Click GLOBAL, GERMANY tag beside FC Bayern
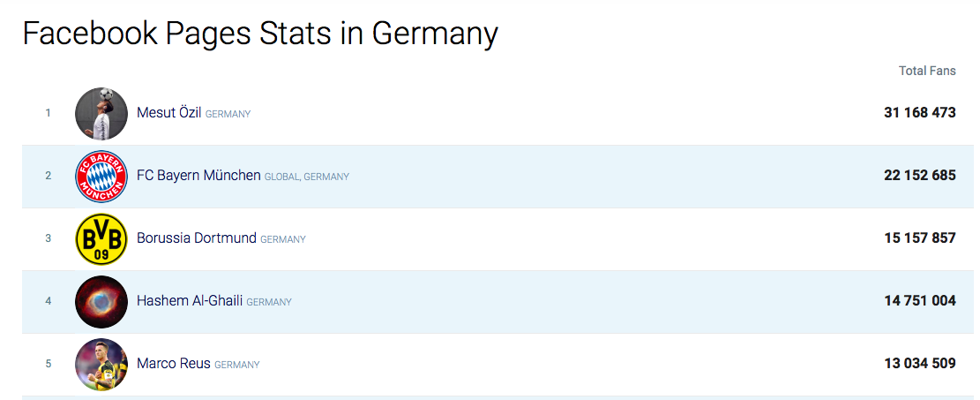The height and width of the screenshot is (400, 980). click(x=307, y=177)
